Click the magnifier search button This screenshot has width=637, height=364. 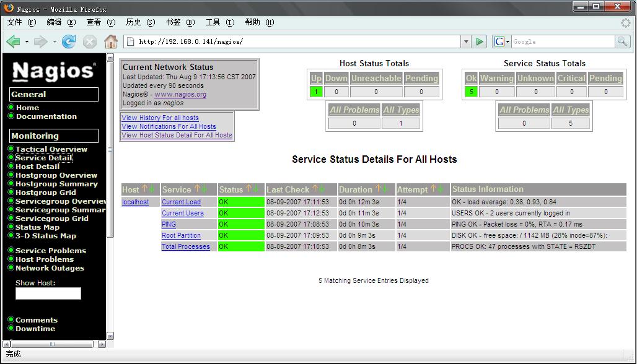[622, 41]
